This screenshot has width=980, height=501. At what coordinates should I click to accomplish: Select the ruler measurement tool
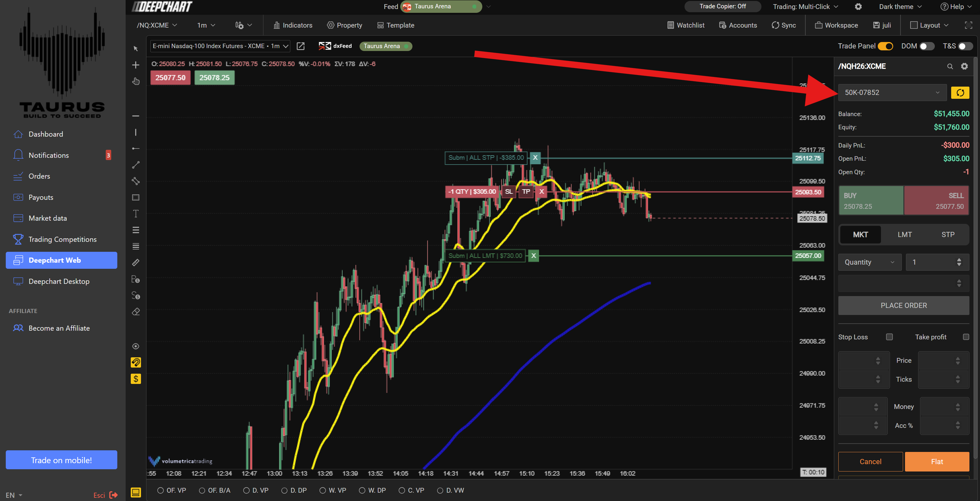pyautogui.click(x=136, y=263)
